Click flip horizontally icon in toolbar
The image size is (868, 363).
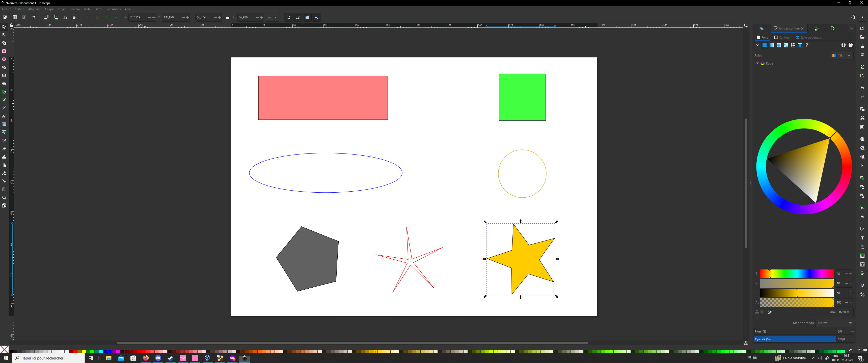tap(65, 17)
